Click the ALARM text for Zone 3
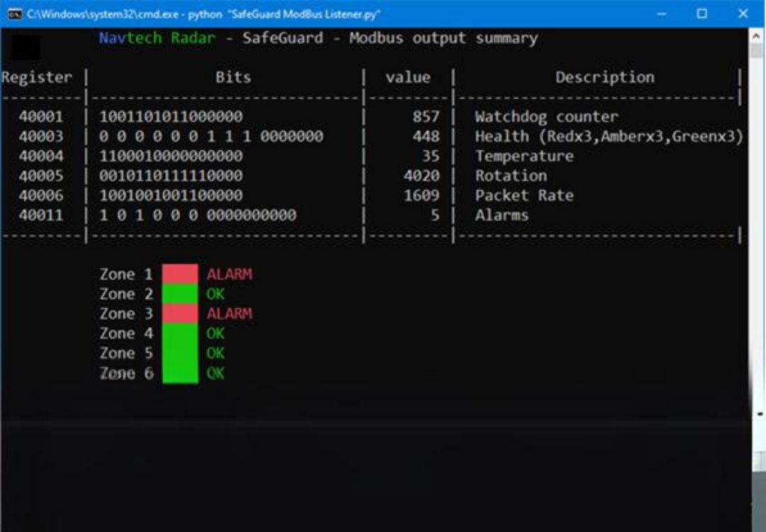This screenshot has height=532, width=766. [230, 314]
